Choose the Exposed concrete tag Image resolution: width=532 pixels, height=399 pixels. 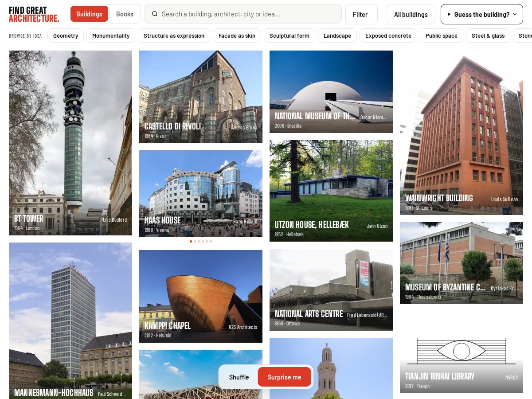tap(388, 35)
